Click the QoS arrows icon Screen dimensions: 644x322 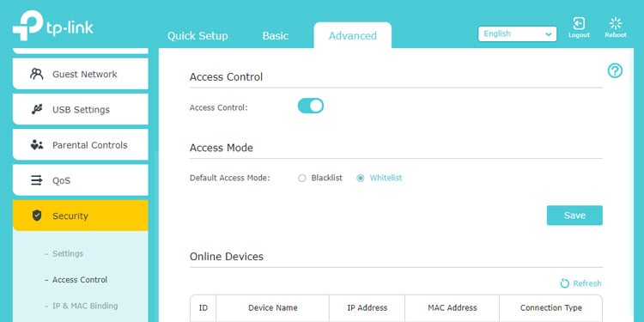pos(37,180)
